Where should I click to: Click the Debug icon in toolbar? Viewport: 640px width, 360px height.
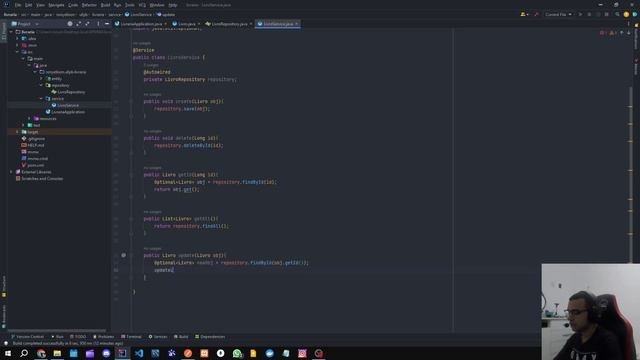589,14
